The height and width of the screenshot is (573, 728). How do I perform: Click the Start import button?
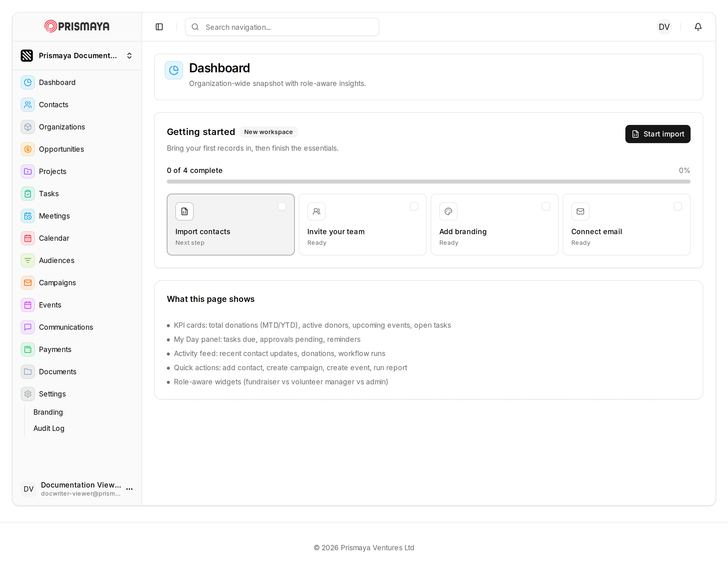657,134
